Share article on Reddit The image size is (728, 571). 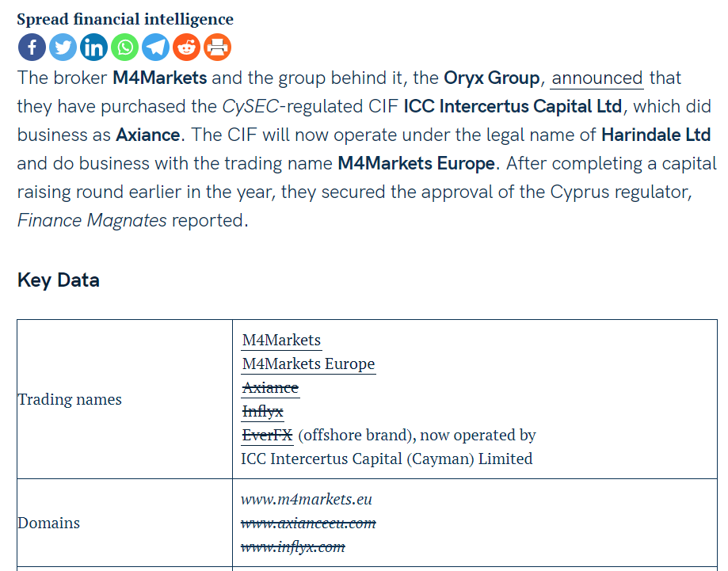[187, 48]
